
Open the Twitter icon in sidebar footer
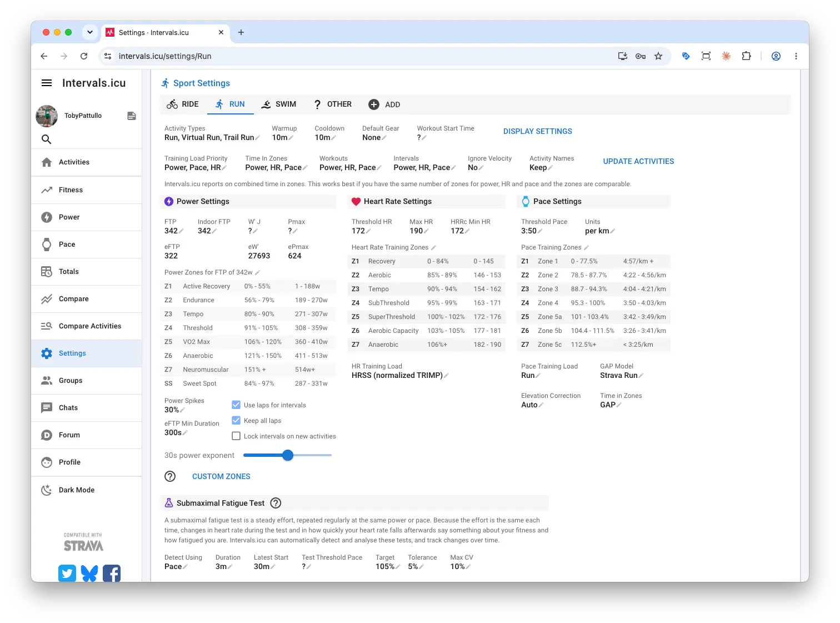point(67,573)
